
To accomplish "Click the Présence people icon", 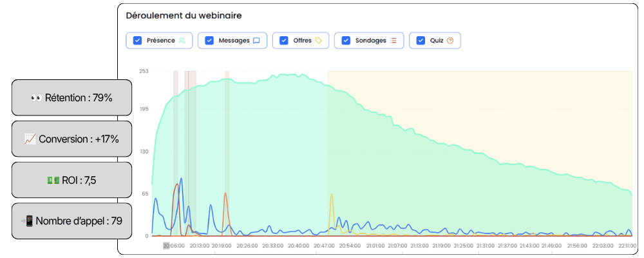I will (182, 41).
